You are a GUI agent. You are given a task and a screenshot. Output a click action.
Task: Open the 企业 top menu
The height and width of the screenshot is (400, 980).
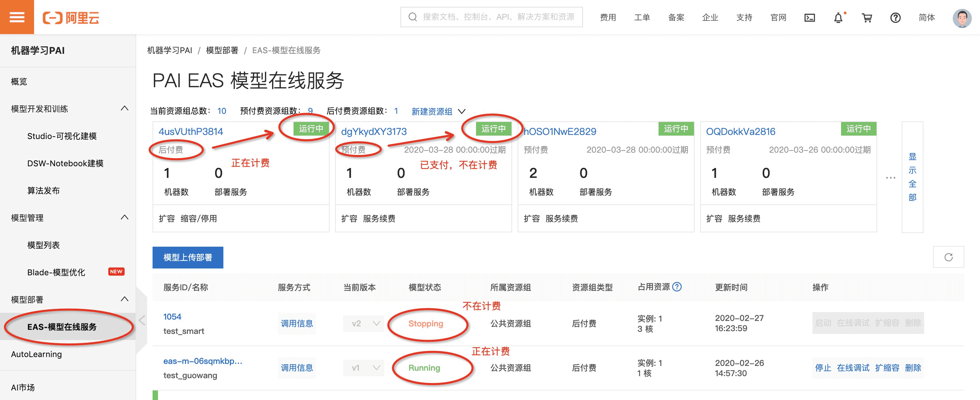pos(710,17)
